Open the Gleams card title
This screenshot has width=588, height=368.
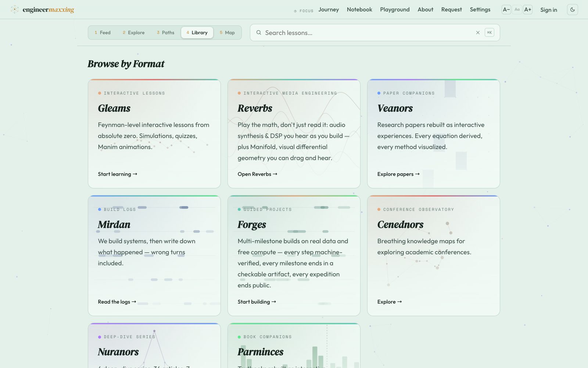point(114,108)
